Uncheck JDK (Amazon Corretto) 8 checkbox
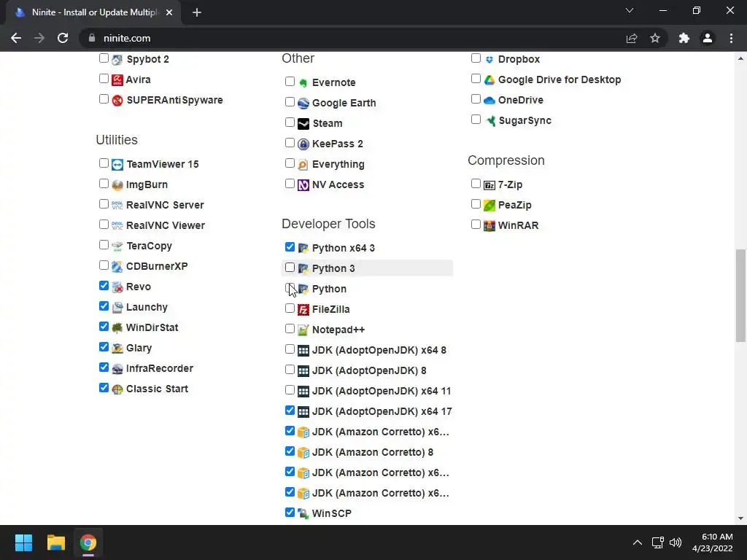747x560 pixels. pyautogui.click(x=290, y=451)
